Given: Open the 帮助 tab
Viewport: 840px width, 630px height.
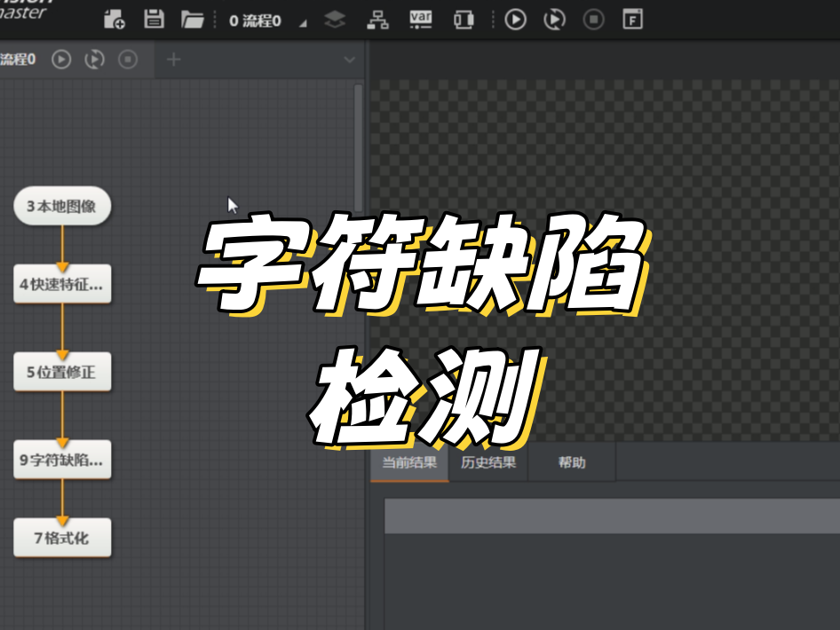Looking at the screenshot, I should pos(572,463).
